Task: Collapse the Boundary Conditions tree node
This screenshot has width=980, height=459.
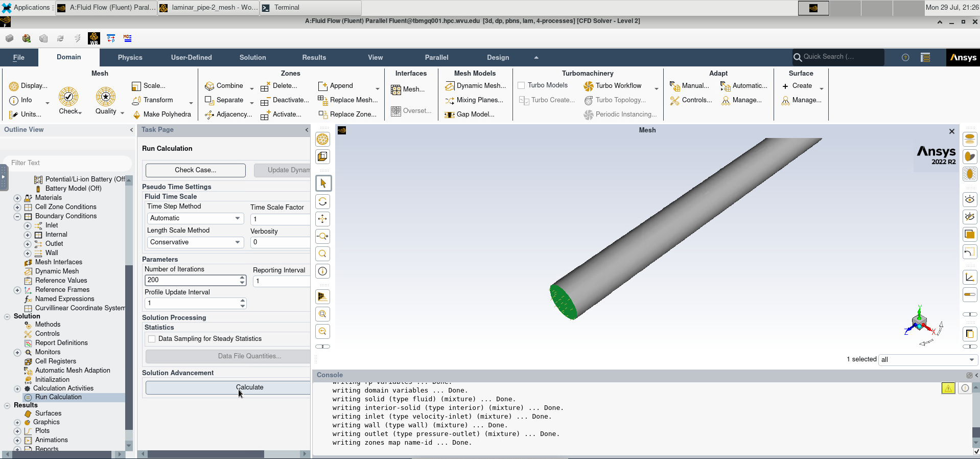Action: [x=17, y=217]
